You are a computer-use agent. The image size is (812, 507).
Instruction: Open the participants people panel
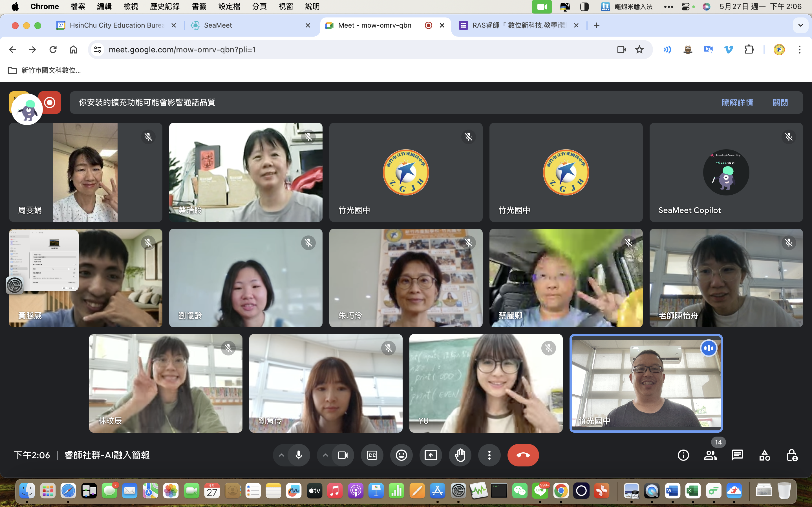pyautogui.click(x=710, y=455)
